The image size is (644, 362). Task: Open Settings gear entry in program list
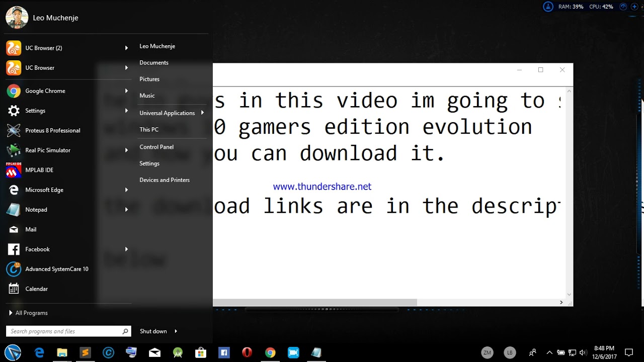click(68, 111)
